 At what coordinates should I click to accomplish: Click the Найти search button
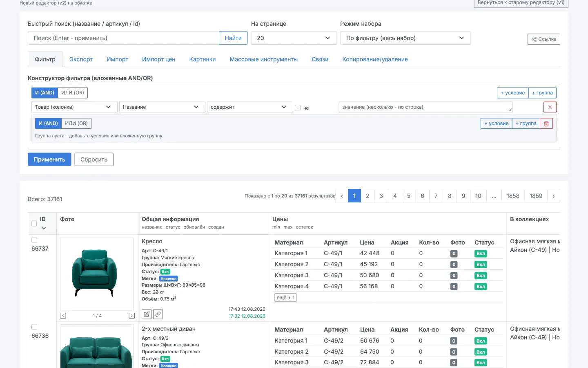click(233, 38)
